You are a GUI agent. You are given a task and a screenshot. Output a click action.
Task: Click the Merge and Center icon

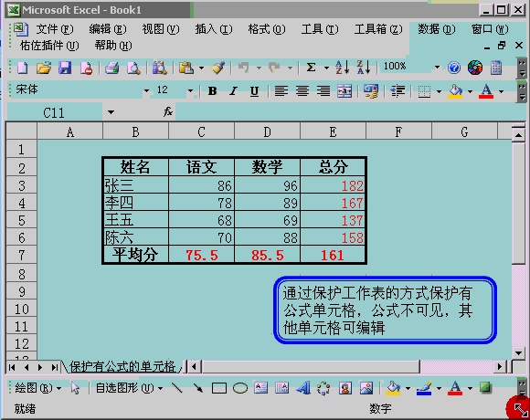[x=344, y=90]
